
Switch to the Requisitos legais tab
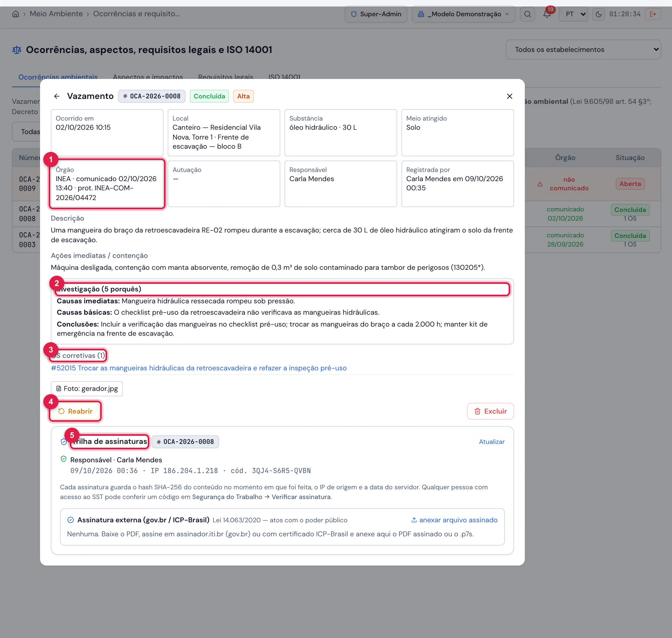coord(226,77)
